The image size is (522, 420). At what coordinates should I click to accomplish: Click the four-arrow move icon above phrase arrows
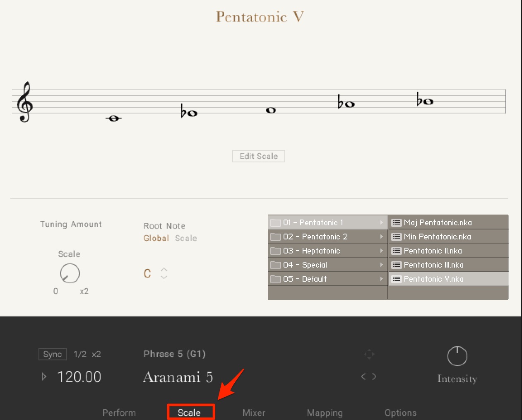[x=369, y=354]
